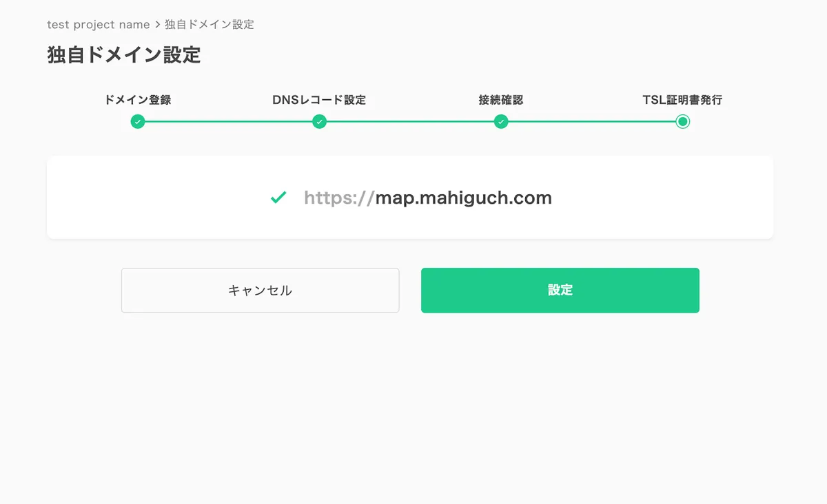Click the https://map.mahiguch.com URL text
Image resolution: width=827 pixels, height=504 pixels.
tap(428, 198)
